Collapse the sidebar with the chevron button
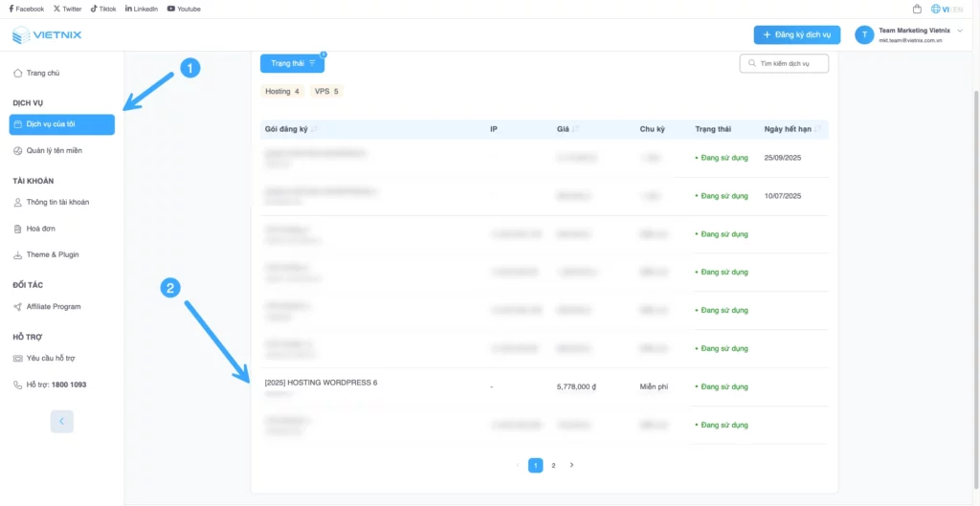 [62, 422]
